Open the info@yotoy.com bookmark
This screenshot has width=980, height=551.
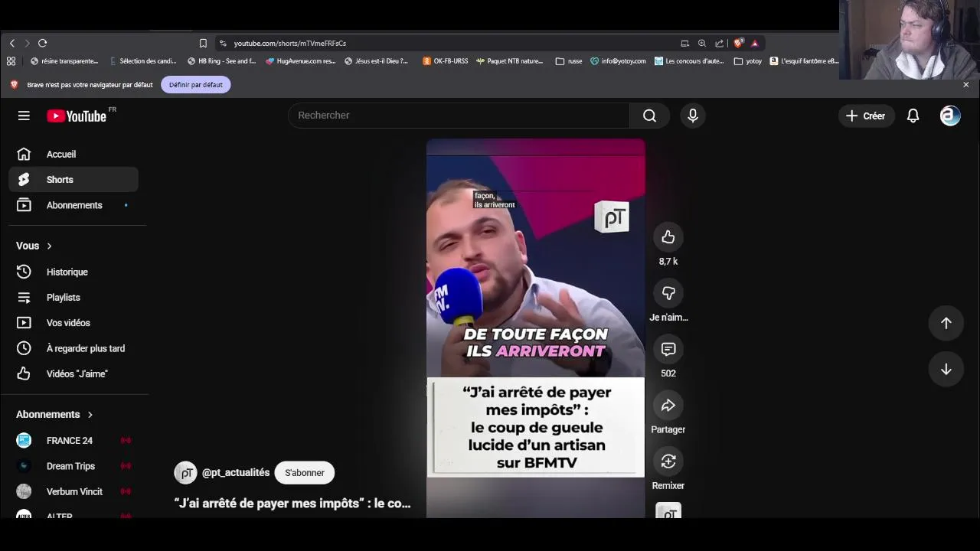click(x=618, y=61)
